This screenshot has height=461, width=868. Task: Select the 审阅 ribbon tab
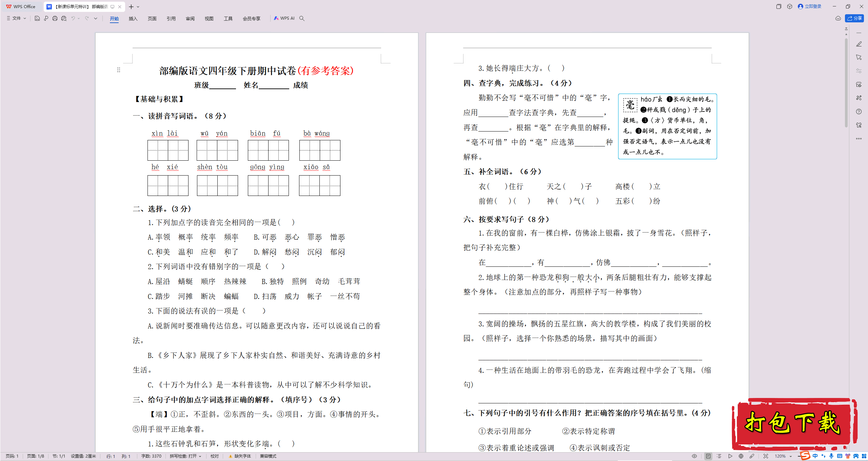tap(190, 19)
